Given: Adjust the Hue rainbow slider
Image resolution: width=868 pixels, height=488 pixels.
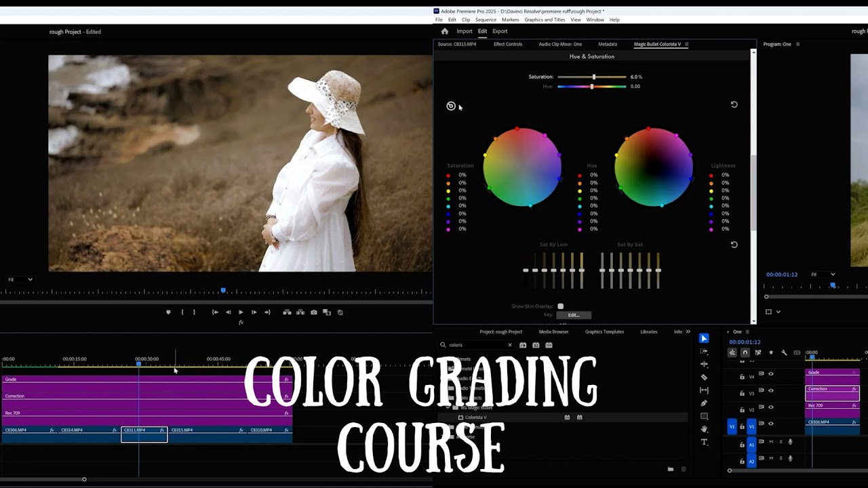Looking at the screenshot, I should tap(591, 87).
